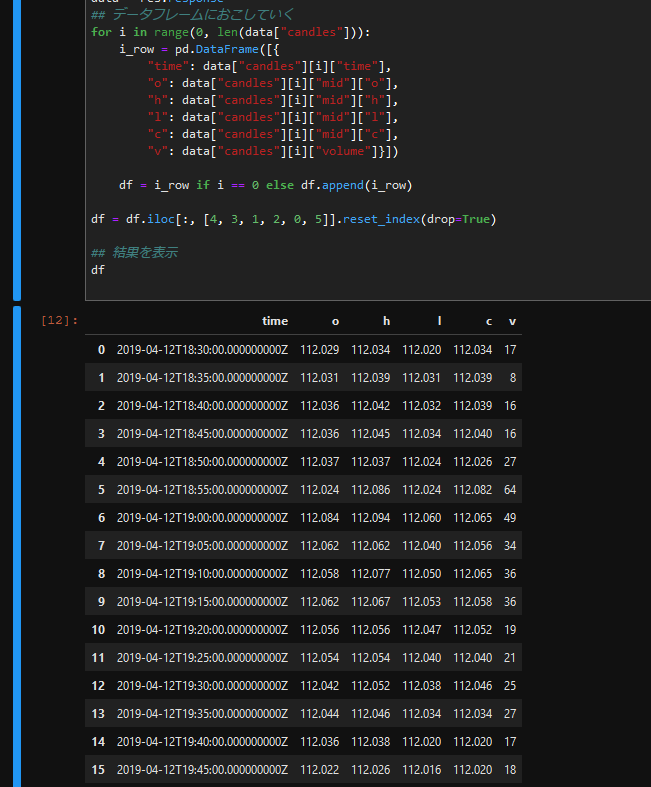
Task: Select the time cell 2019-04-12T18:50:00.000000000Z
Action: point(202,462)
